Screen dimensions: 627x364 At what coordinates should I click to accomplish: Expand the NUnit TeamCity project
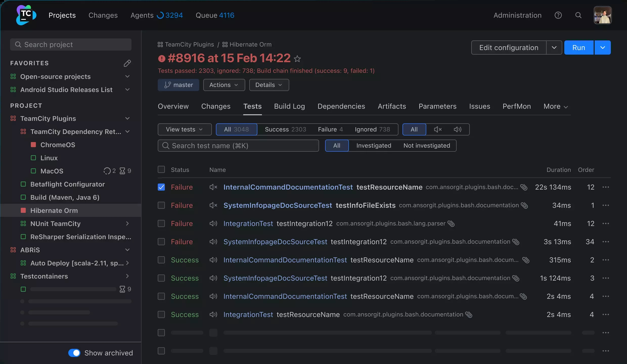[x=127, y=223]
